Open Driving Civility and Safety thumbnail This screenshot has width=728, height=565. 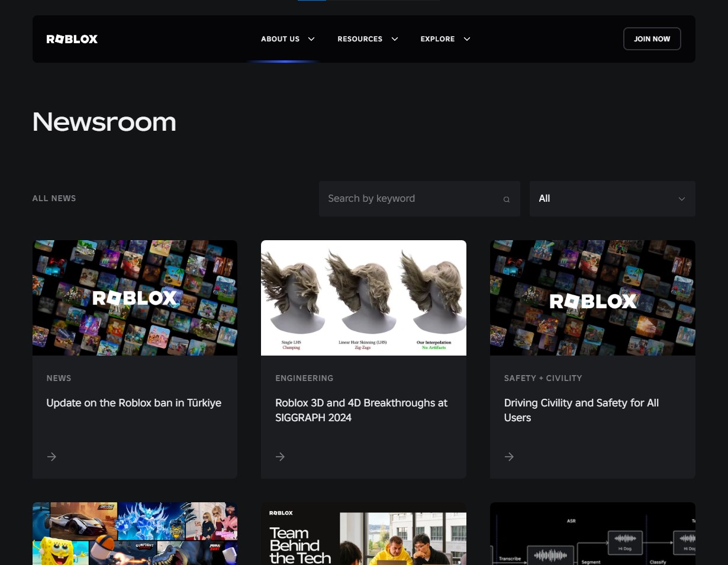coord(592,298)
